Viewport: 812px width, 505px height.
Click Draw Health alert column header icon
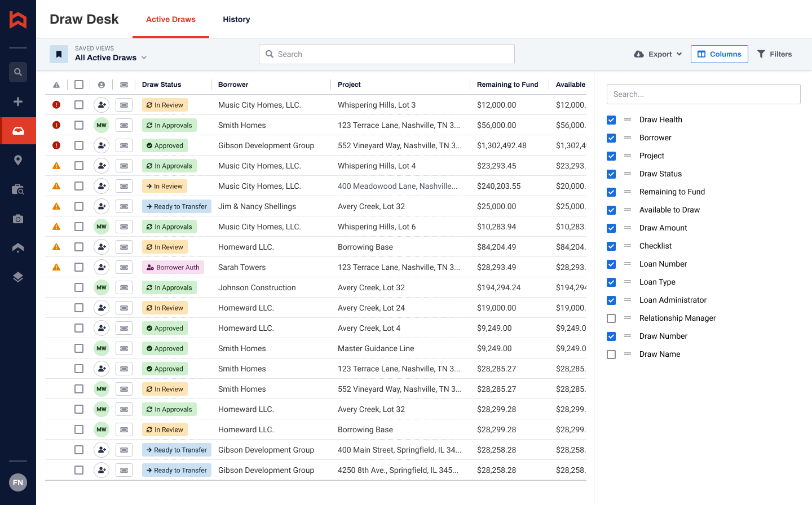[56, 85]
